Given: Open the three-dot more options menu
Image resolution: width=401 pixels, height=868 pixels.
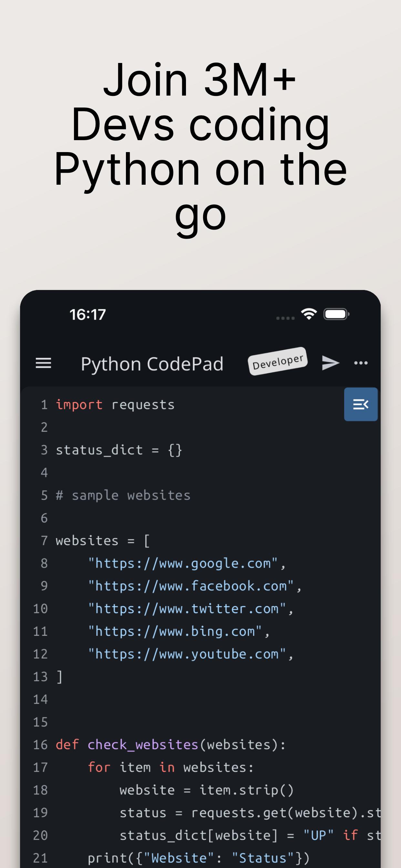Looking at the screenshot, I should [361, 363].
